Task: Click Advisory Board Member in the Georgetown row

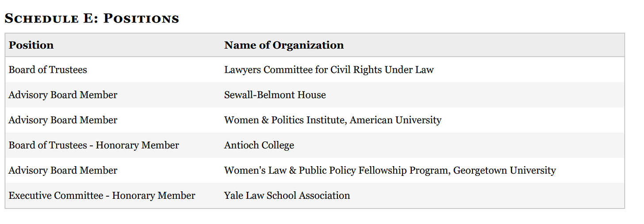Action: pos(63,171)
